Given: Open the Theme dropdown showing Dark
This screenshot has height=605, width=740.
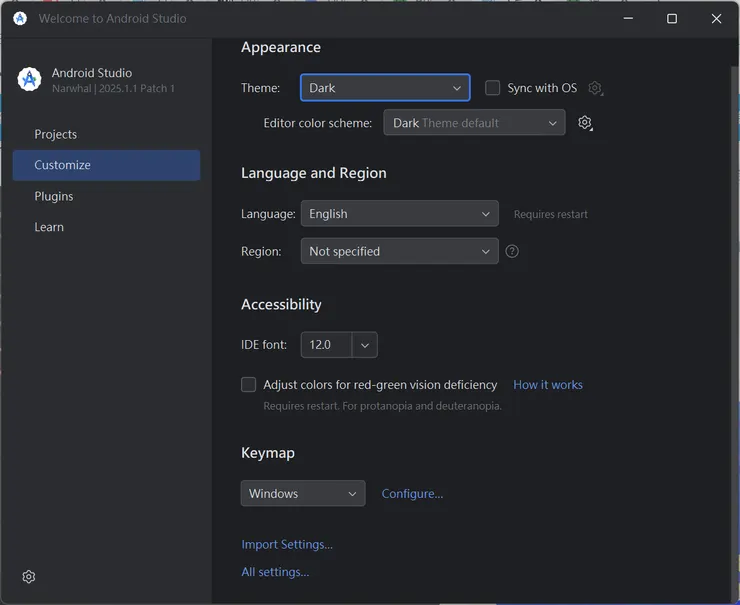Looking at the screenshot, I should [x=385, y=88].
